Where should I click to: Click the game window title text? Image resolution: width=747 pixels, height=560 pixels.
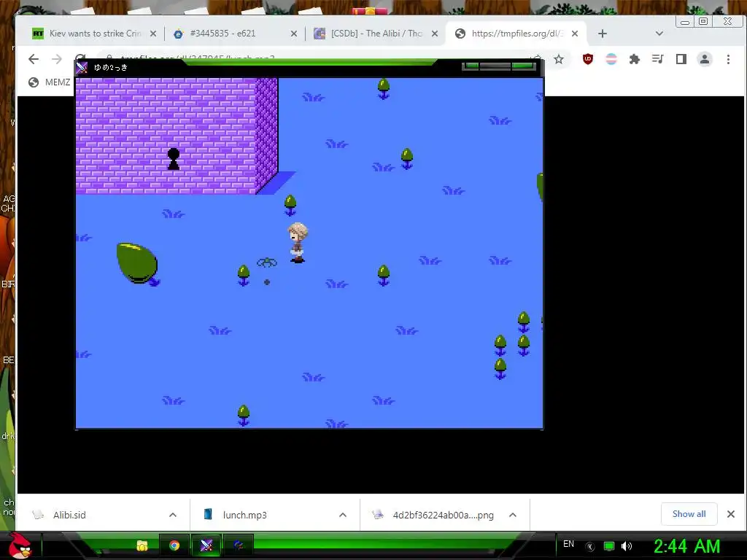click(111, 68)
